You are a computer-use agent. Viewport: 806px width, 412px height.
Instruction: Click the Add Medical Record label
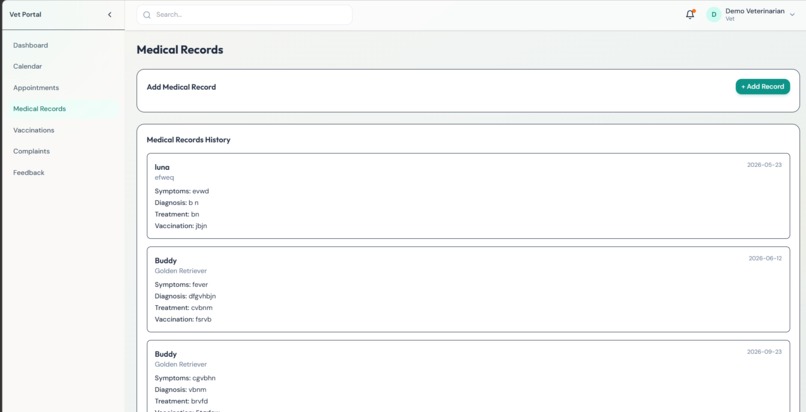pos(181,87)
